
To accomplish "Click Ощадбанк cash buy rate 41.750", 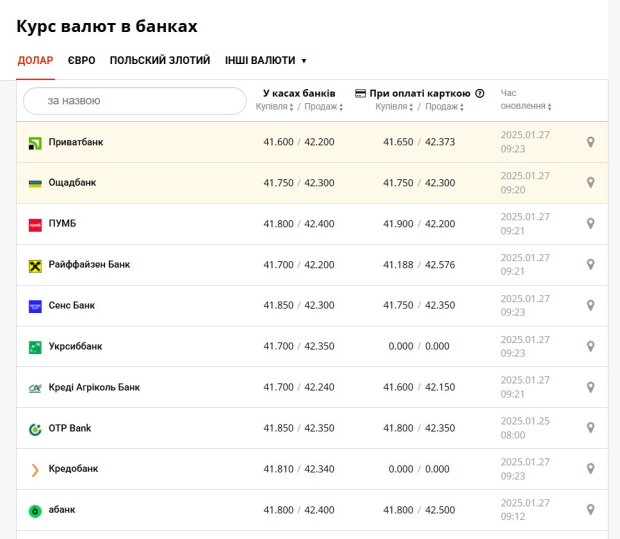I will coord(278,183).
